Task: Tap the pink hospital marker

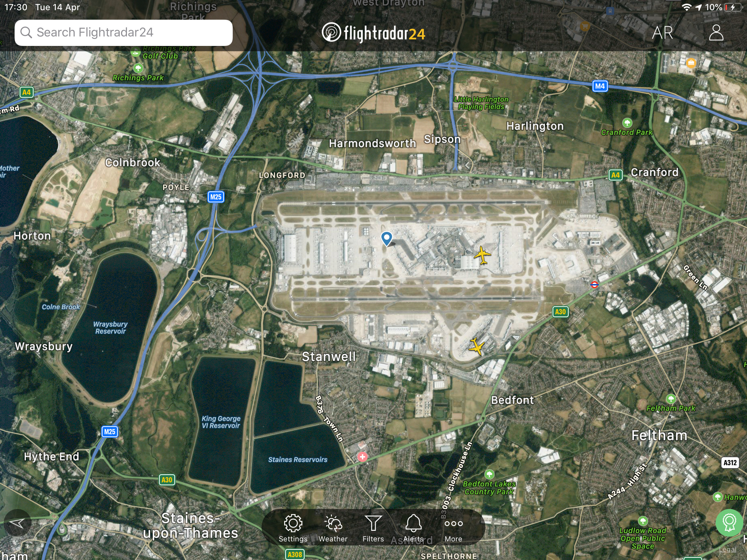Action: tap(362, 457)
